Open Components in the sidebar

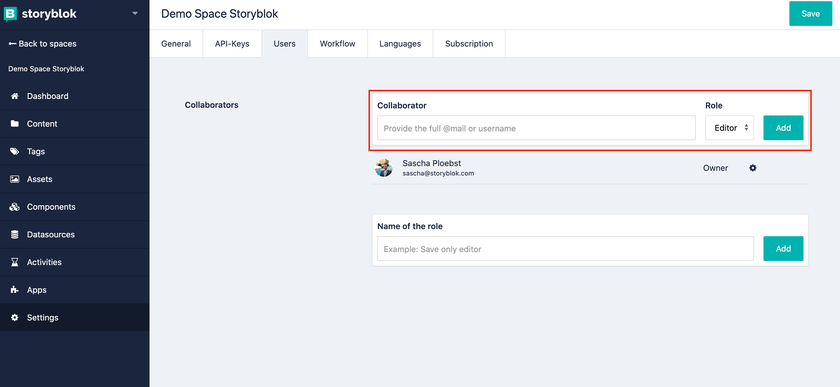click(74, 207)
